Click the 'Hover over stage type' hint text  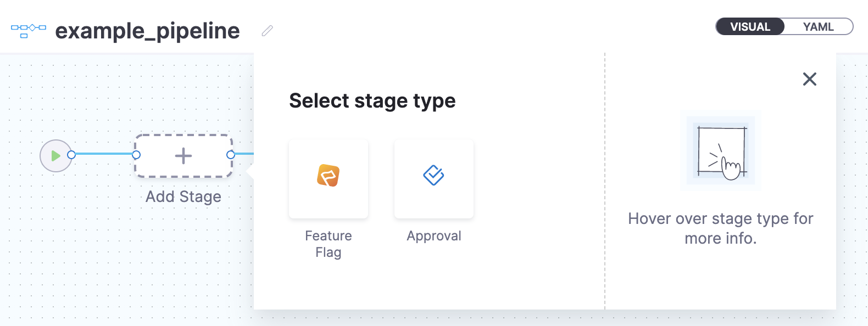tap(721, 228)
